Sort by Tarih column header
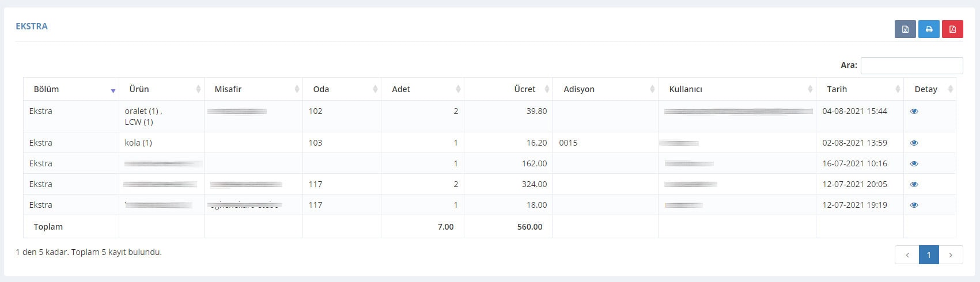980x282 pixels. pos(860,89)
